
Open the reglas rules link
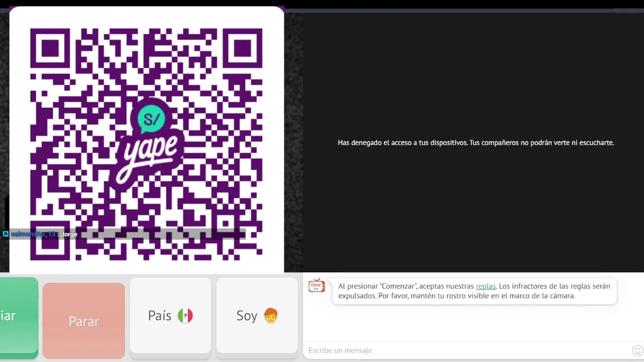coord(486,286)
